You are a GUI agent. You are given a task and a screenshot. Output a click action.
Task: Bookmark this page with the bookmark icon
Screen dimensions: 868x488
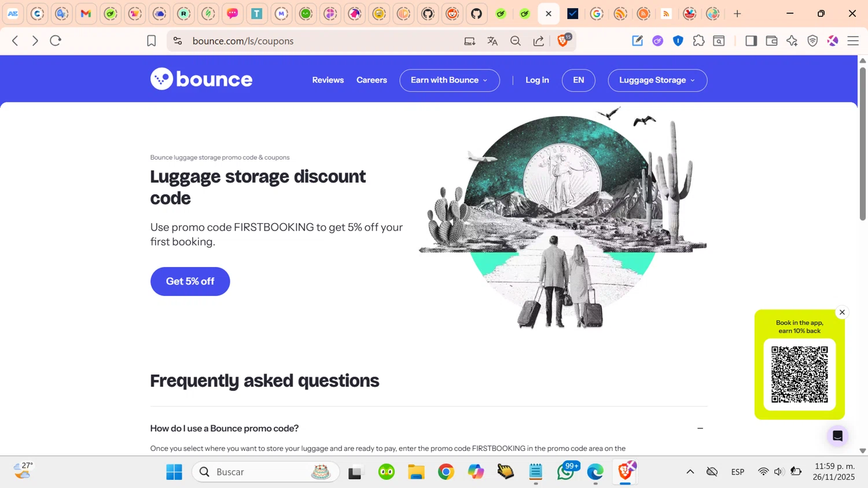[152, 41]
